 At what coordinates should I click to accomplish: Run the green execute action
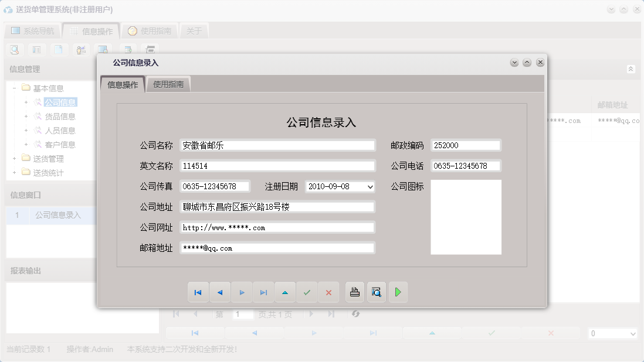[398, 292]
